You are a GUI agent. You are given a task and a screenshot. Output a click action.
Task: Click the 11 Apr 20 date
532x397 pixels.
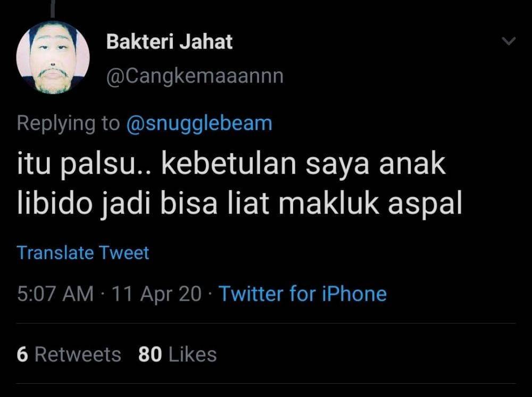(x=157, y=293)
